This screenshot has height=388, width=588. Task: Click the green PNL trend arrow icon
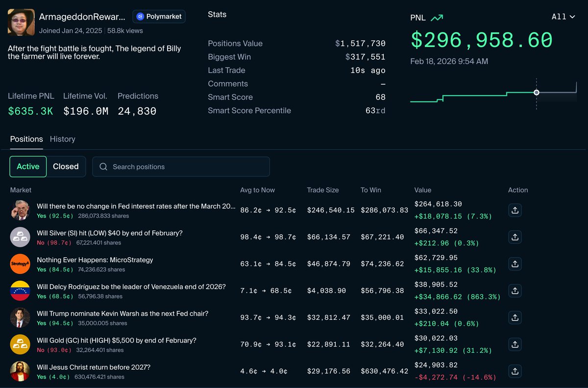click(437, 17)
